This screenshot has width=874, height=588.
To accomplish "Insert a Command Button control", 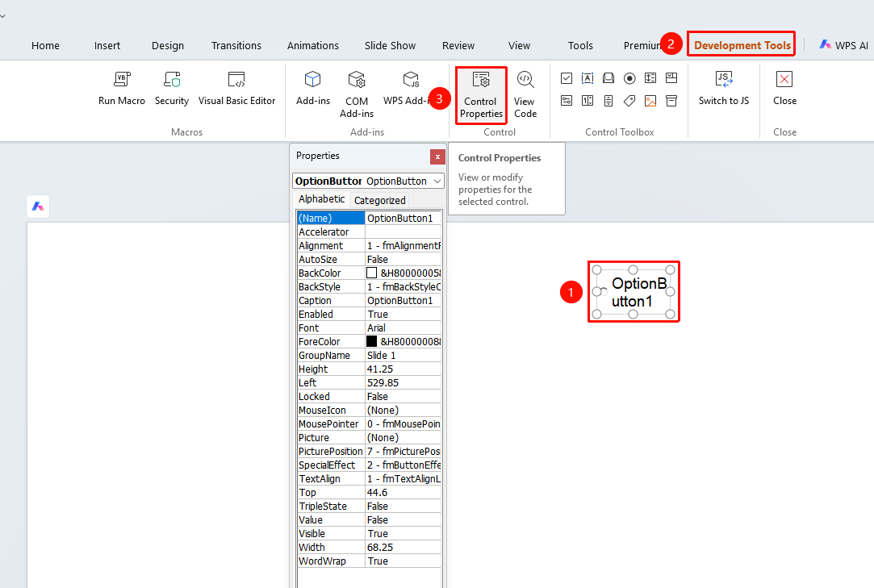I will [608, 78].
